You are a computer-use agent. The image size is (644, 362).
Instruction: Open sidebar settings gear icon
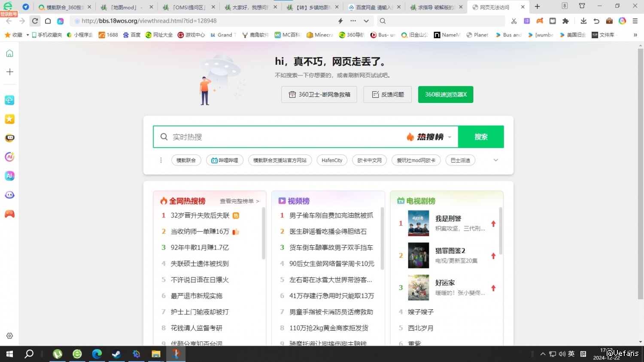(x=9, y=336)
